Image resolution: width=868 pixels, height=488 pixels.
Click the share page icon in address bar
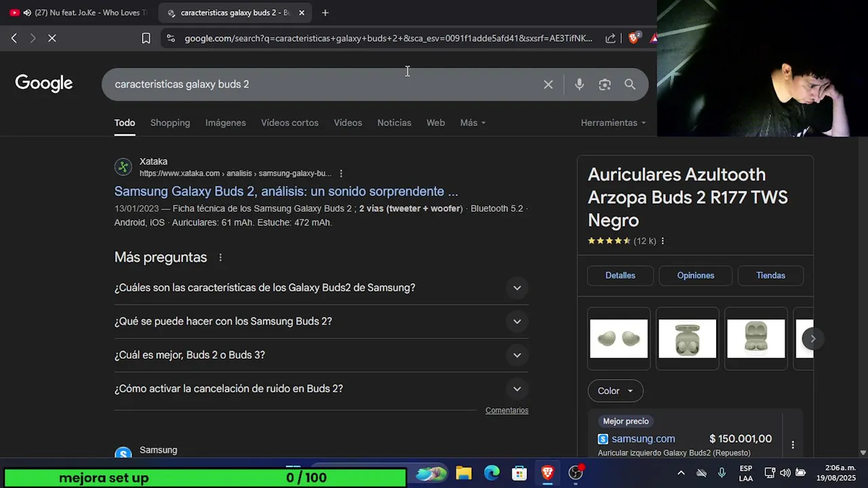610,39
